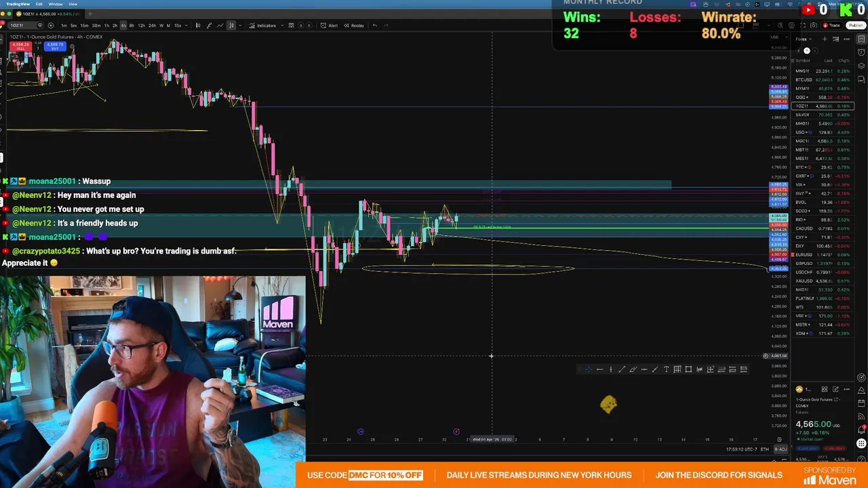Screen dimensions: 868x488
Task: Toggle B-ADJ back adjustment
Action: point(781,449)
